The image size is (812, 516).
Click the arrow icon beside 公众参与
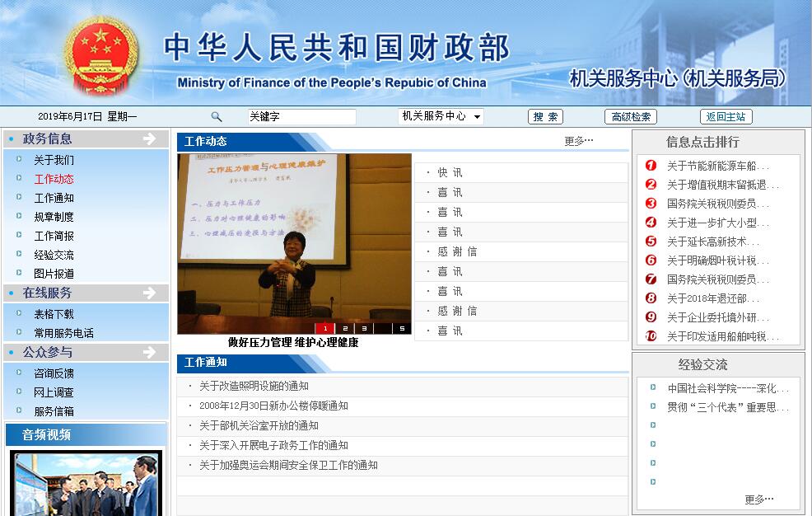[149, 352]
